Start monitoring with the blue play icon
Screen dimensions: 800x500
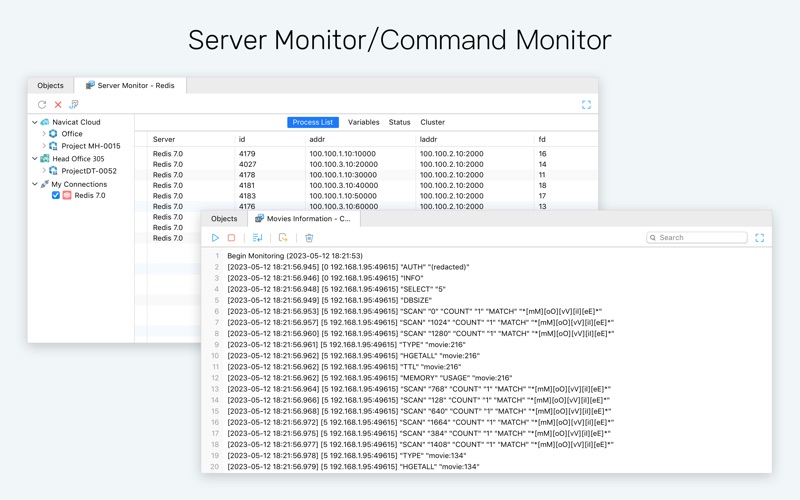pyautogui.click(x=215, y=238)
